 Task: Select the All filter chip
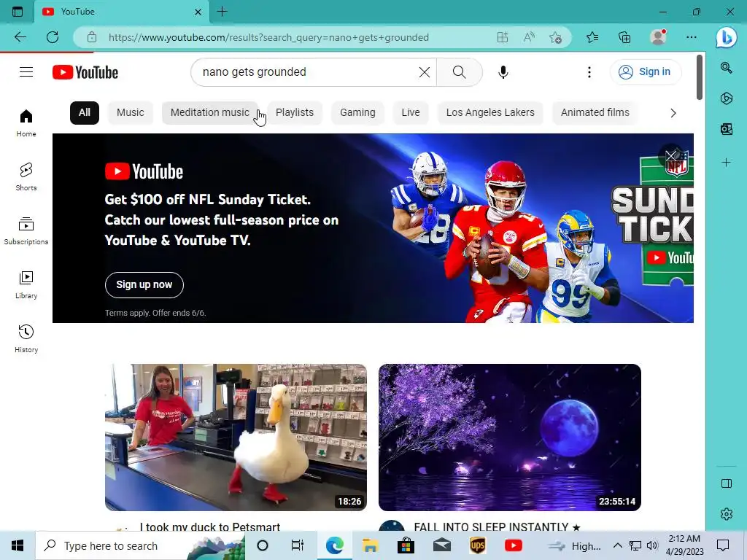tap(85, 113)
